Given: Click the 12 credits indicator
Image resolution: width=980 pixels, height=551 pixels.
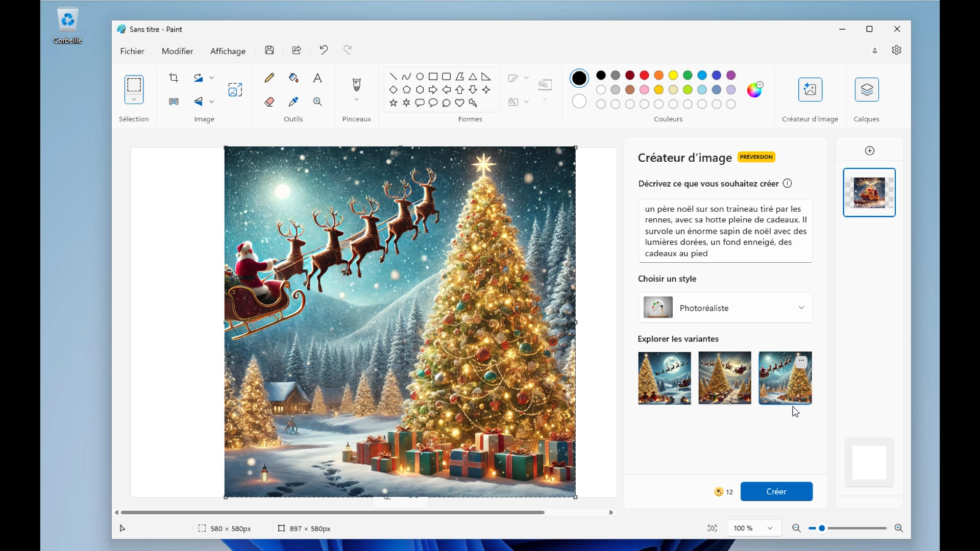Looking at the screenshot, I should (724, 492).
